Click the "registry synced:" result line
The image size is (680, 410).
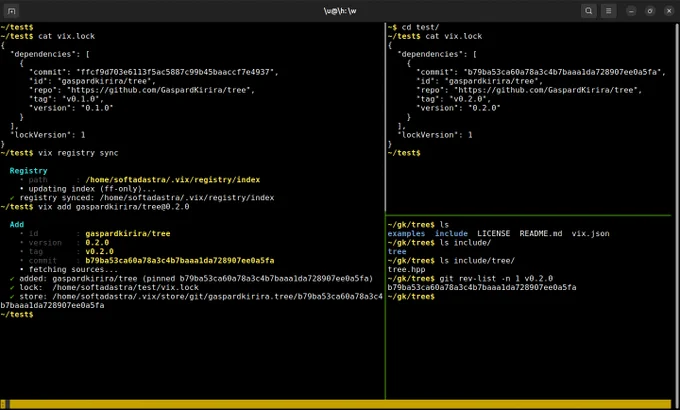[142, 198]
